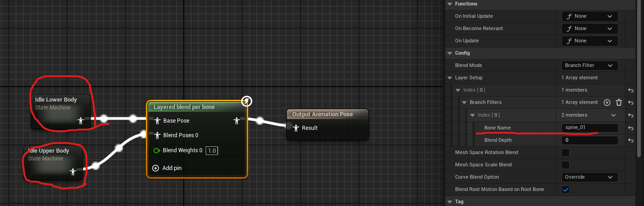644x206 pixels.
Task: Click the 'Blend Mode' property label
Action: pyautogui.click(x=468, y=65)
